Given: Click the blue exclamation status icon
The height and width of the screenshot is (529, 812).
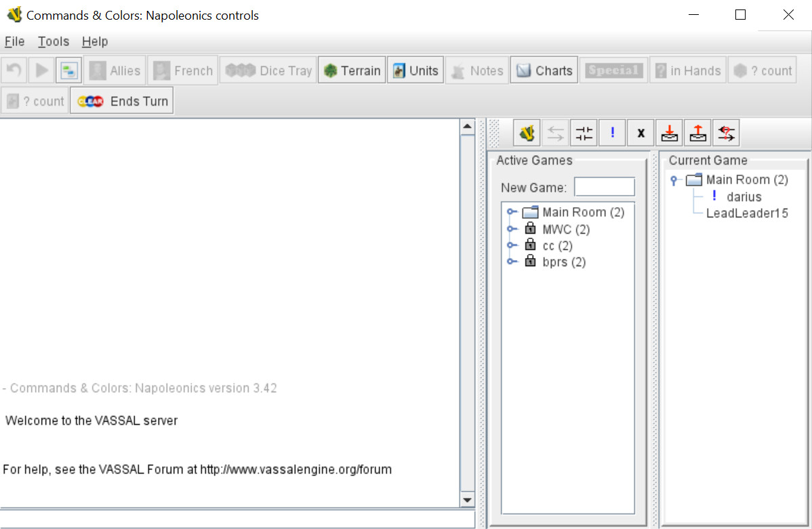Looking at the screenshot, I should [612, 133].
